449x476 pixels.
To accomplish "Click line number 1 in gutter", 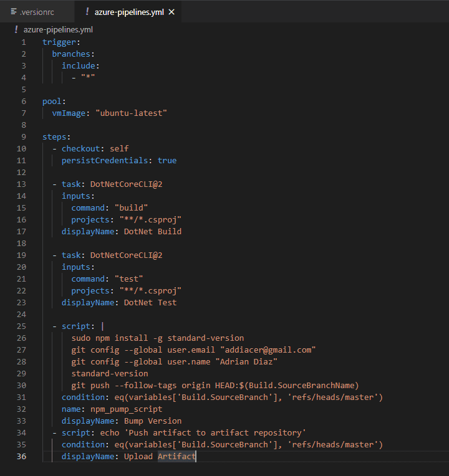I will click(24, 42).
